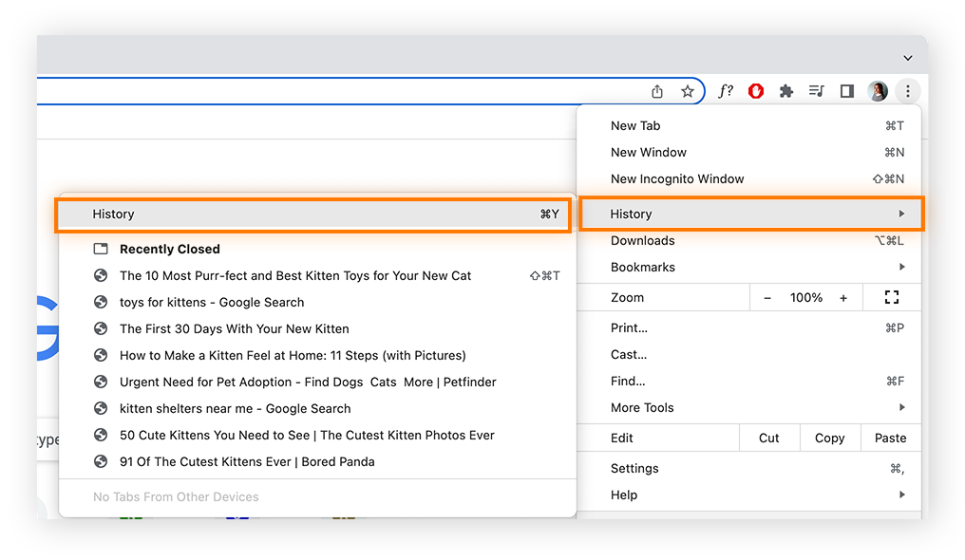This screenshot has width=965, height=560.
Task: Click the profile avatar icon
Action: click(877, 91)
